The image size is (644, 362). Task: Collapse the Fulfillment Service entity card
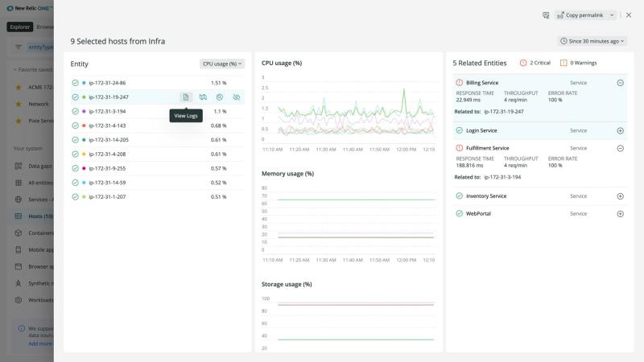click(x=620, y=148)
